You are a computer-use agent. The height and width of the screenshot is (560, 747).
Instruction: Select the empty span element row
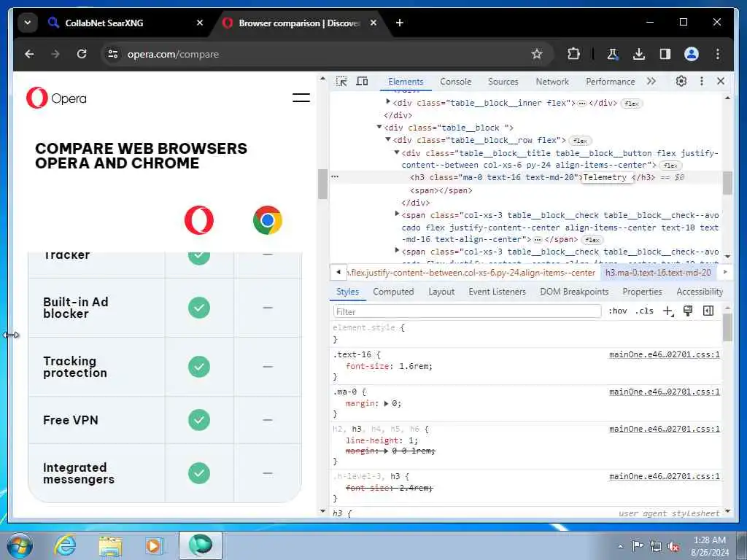pos(441,190)
